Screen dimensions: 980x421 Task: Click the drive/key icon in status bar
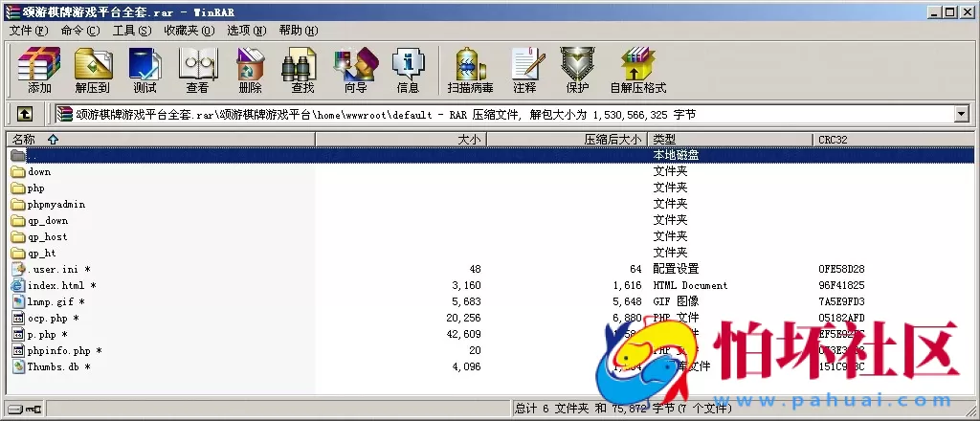25,410
